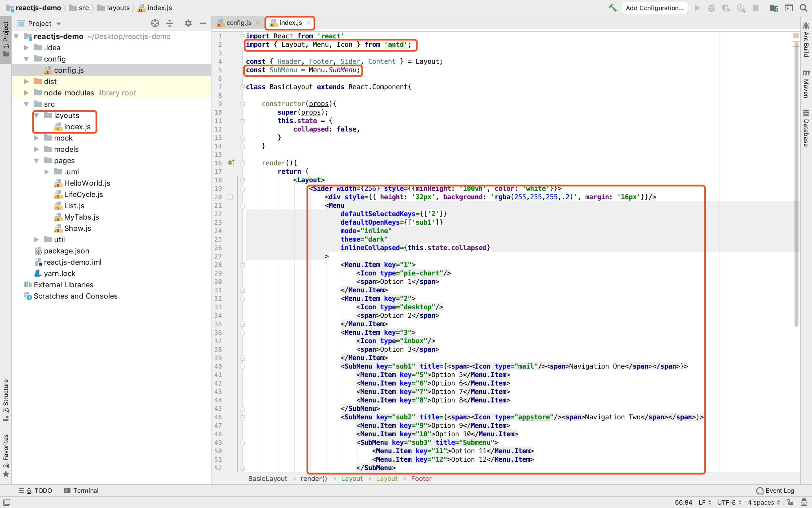The image size is (812, 508).
Task: Open Project panel settings gear
Action: (188, 23)
